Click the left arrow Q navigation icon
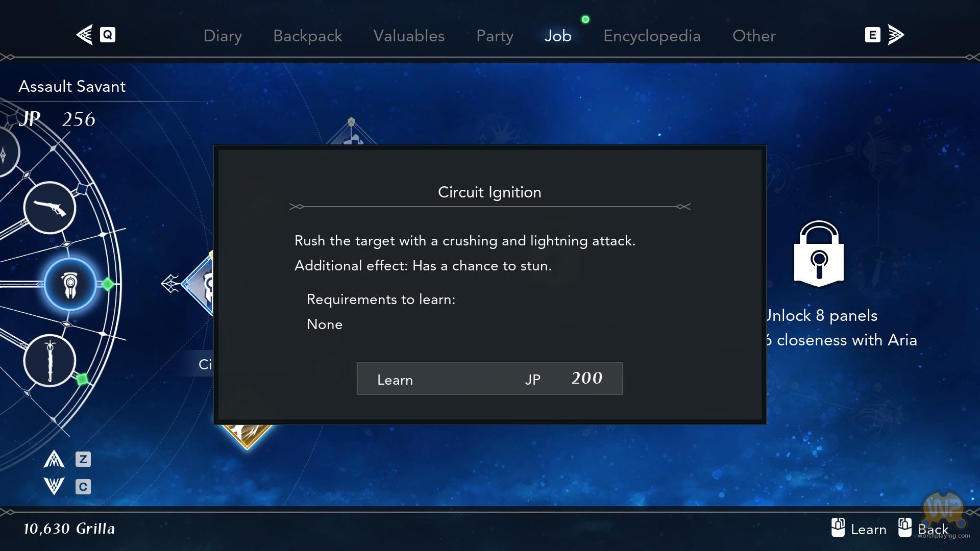The height and width of the screenshot is (551, 980). pyautogui.click(x=96, y=35)
